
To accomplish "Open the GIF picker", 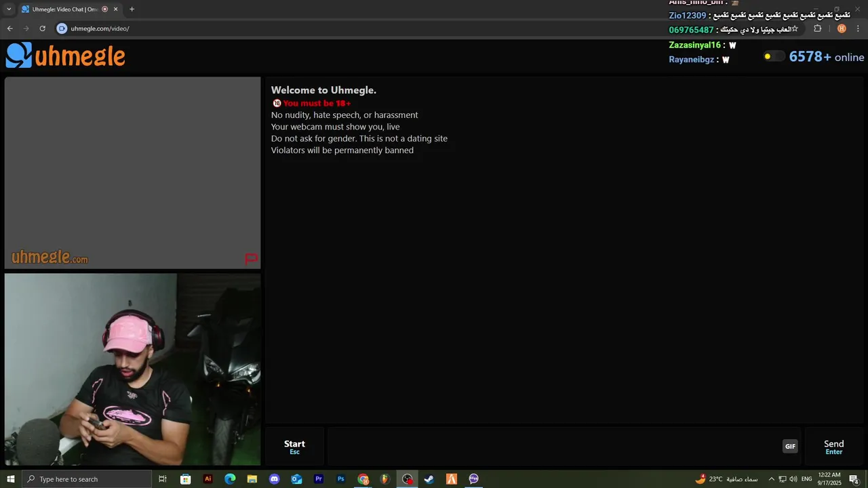I will (790, 446).
